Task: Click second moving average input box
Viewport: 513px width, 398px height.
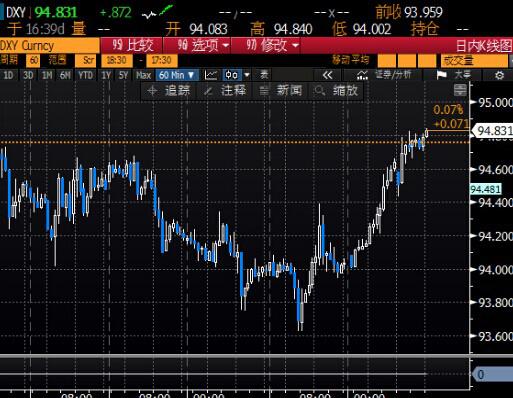Action: 407,61
